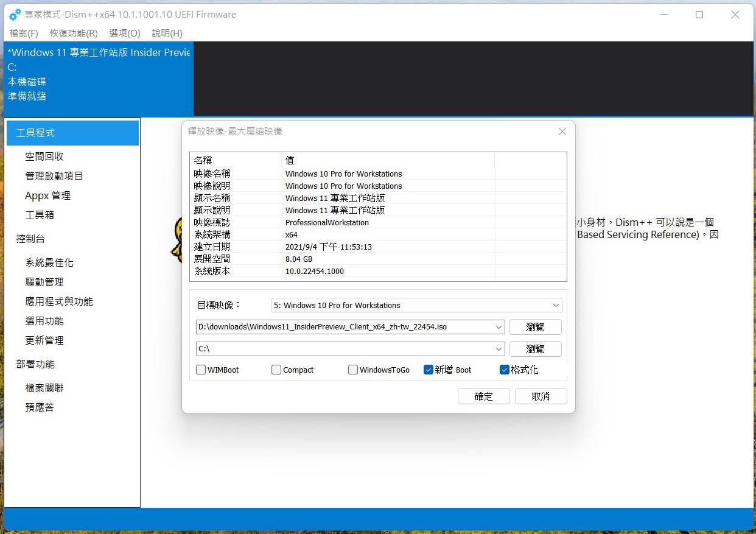Open 預應答 in the sidebar
Viewport: 756px width, 534px height.
pyautogui.click(x=40, y=407)
